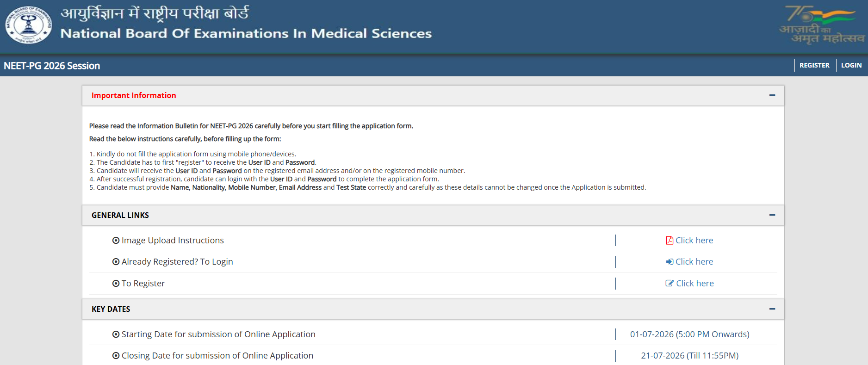This screenshot has height=365, width=868.
Task: Open the REGISTER menu item
Action: (x=814, y=65)
